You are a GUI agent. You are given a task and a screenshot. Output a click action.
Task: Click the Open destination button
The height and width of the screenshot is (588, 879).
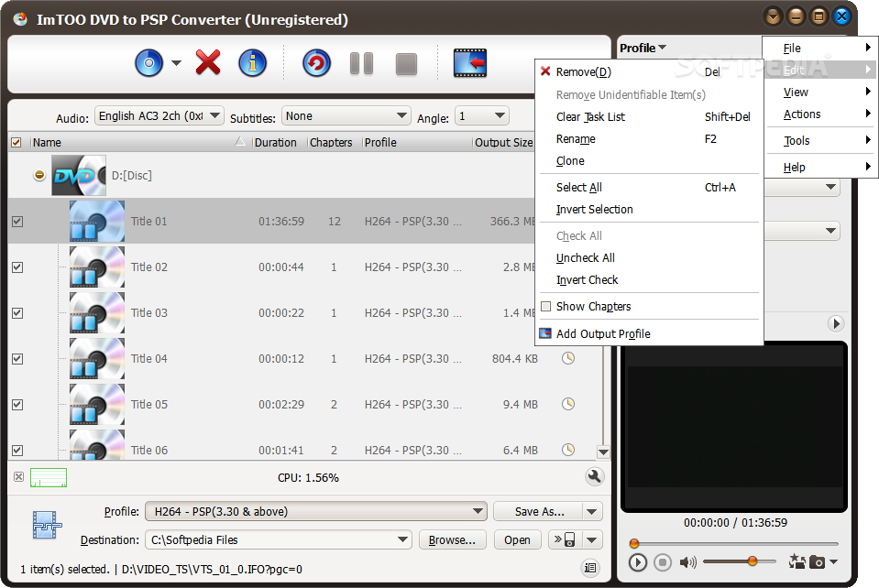[x=518, y=539]
